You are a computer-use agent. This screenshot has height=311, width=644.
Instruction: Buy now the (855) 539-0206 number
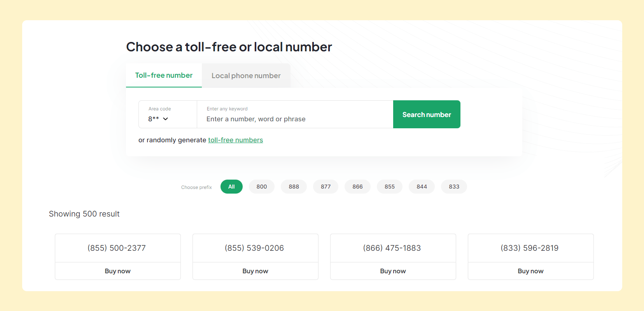255,271
